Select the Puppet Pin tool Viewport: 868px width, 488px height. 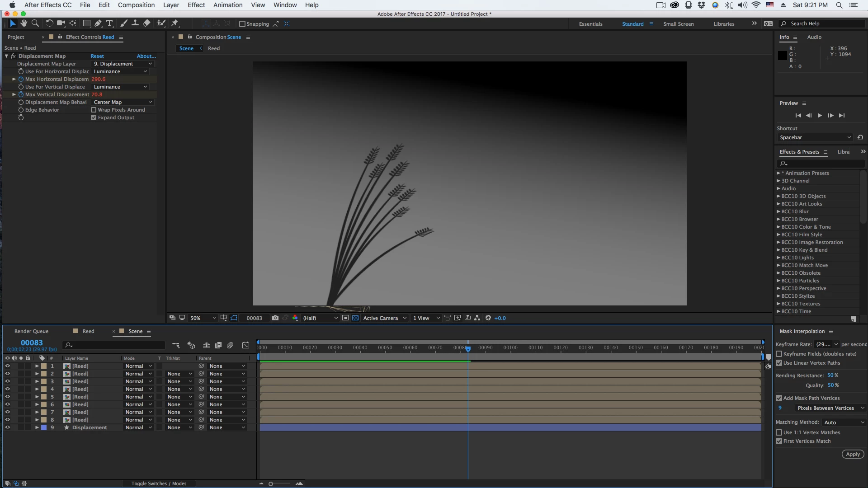(175, 23)
